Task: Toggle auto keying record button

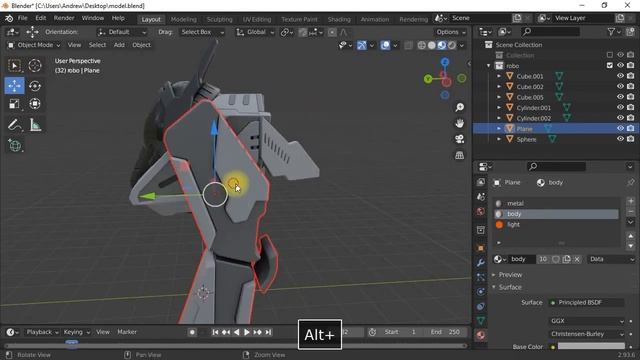Action: tap(192, 332)
